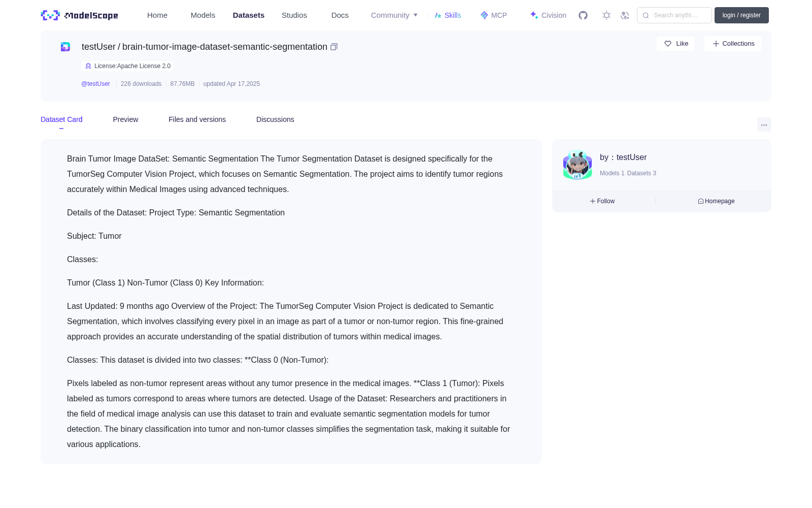Visit testUser's Homepage
Viewport: 812px width, 508px height.
(716, 201)
